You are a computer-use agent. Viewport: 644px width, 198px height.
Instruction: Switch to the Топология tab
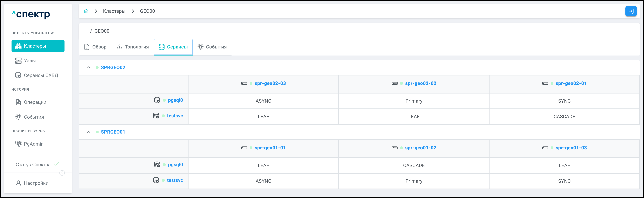pyautogui.click(x=133, y=47)
